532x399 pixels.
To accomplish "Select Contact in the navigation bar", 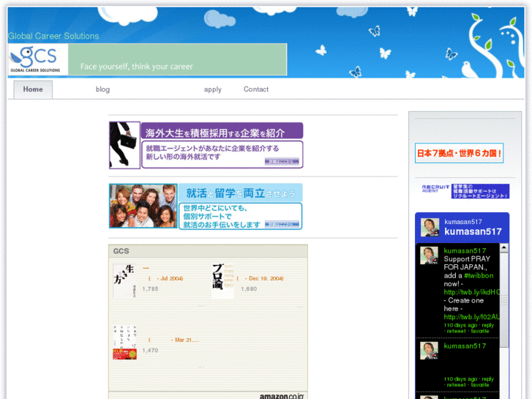I will 256,89.
